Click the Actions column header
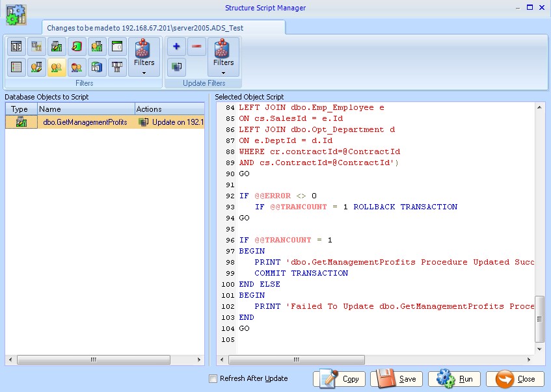The height and width of the screenshot is (392, 551). click(169, 109)
